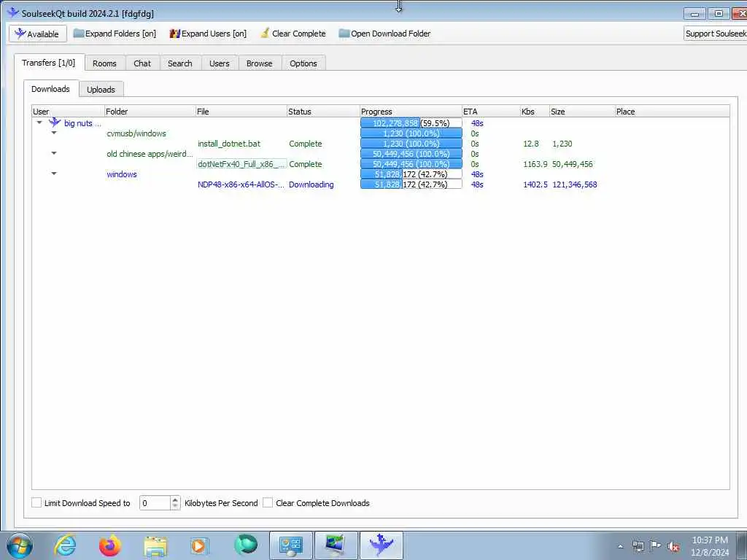Sort by the Size column header
Image resolution: width=747 pixels, height=560 pixels.
pos(582,112)
